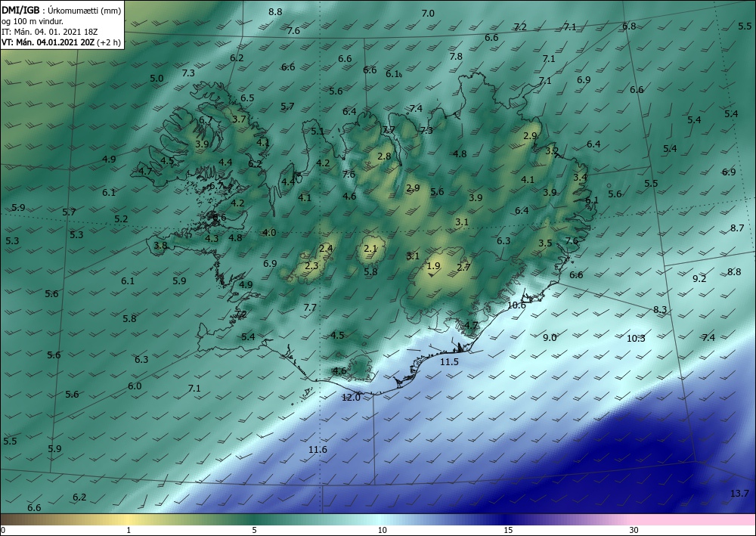Click the colorbar tick label 1
Viewport: 756px width, 536px height.
pos(129,530)
